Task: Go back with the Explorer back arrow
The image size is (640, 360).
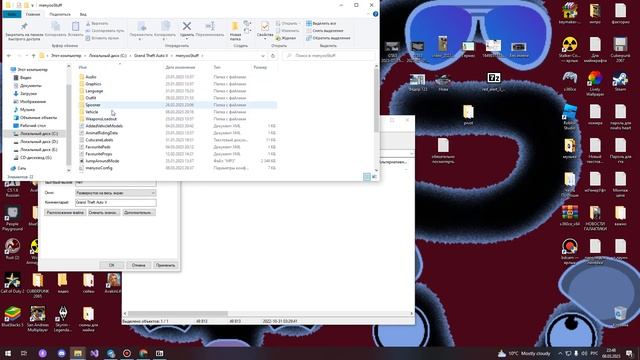Action: point(9,56)
